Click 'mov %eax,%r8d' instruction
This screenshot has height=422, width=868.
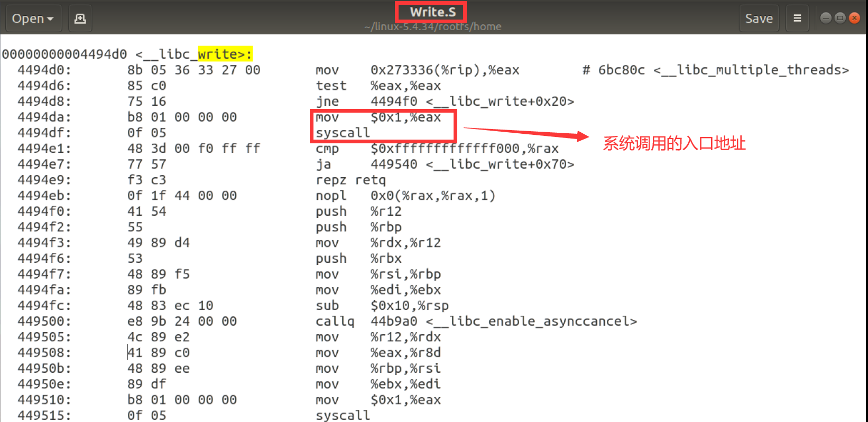[x=378, y=353]
